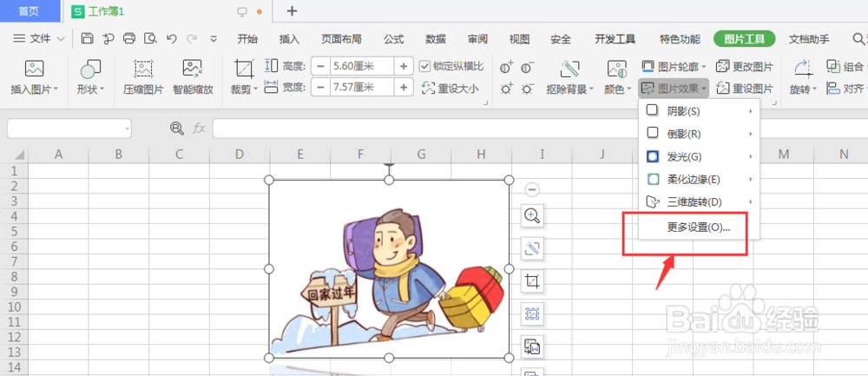Switch to the 视图 ribbon tab
The width and height of the screenshot is (868, 376).
pyautogui.click(x=519, y=39)
